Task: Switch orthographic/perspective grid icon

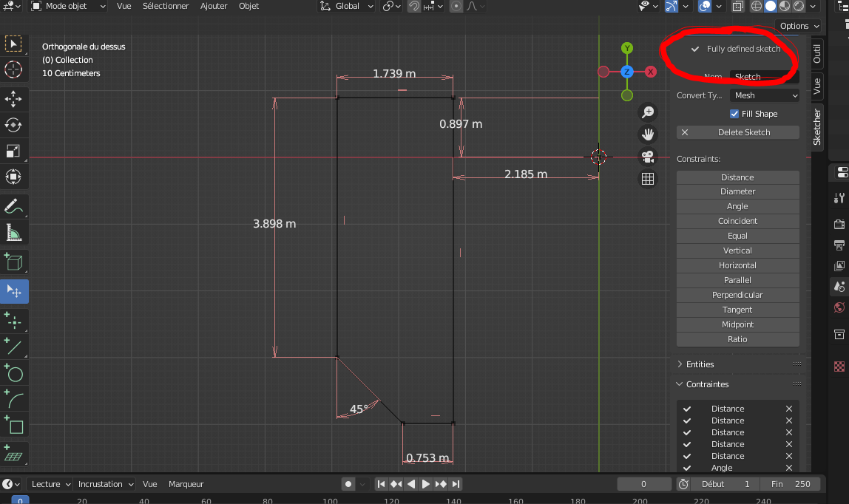Action: pos(648,179)
